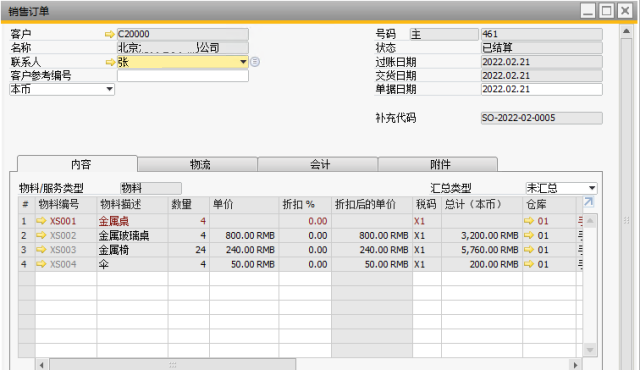640x370 pixels.
Task: Click table horizontal scrollbar right arrow
Action: point(576,365)
